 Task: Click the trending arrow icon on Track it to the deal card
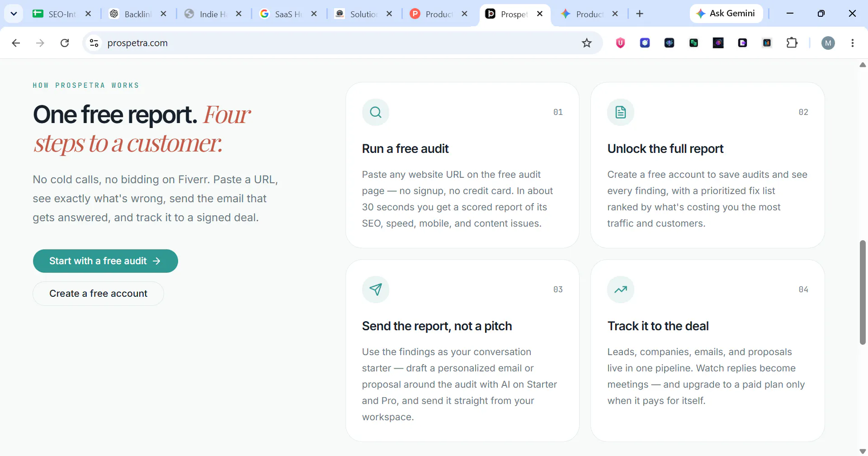(x=621, y=290)
